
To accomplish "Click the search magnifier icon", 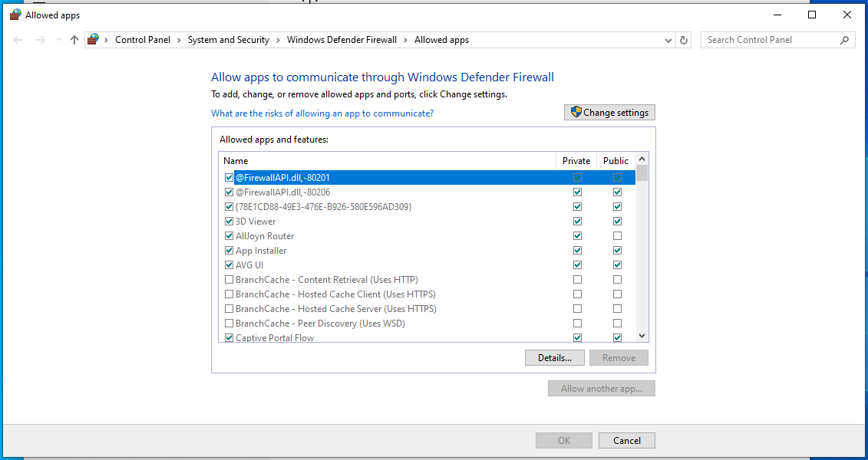I will [x=844, y=40].
